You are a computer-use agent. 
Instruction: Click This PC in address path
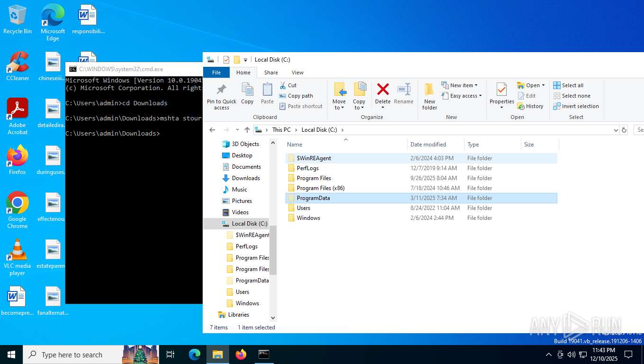[x=281, y=130]
